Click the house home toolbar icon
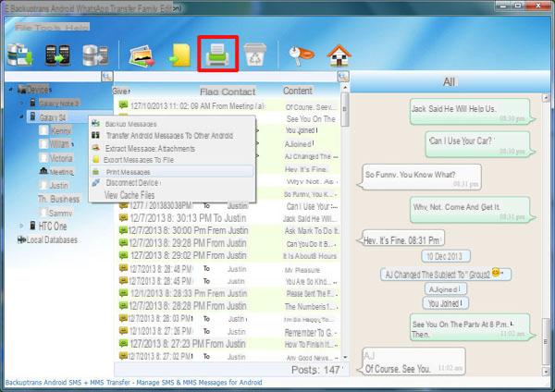This screenshot has width=555, height=392. [x=339, y=55]
